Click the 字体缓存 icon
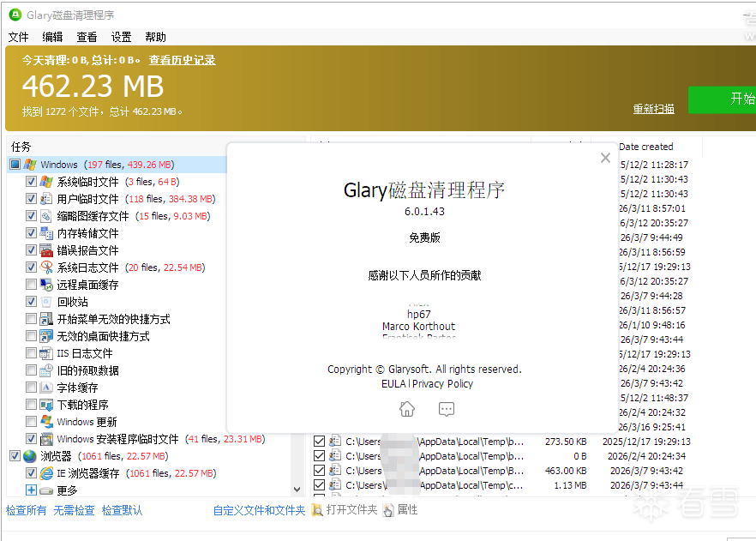The height and width of the screenshot is (541, 756). click(46, 388)
